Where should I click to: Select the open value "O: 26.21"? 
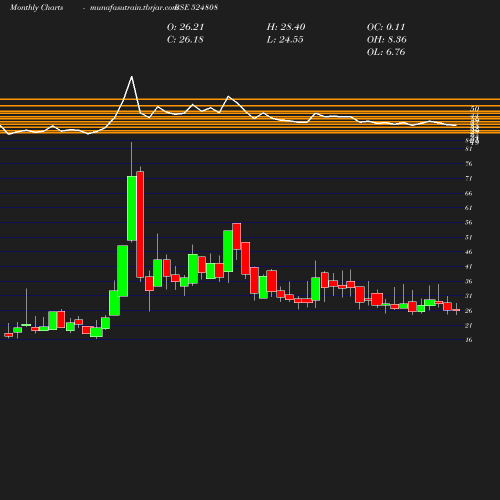[x=185, y=27]
